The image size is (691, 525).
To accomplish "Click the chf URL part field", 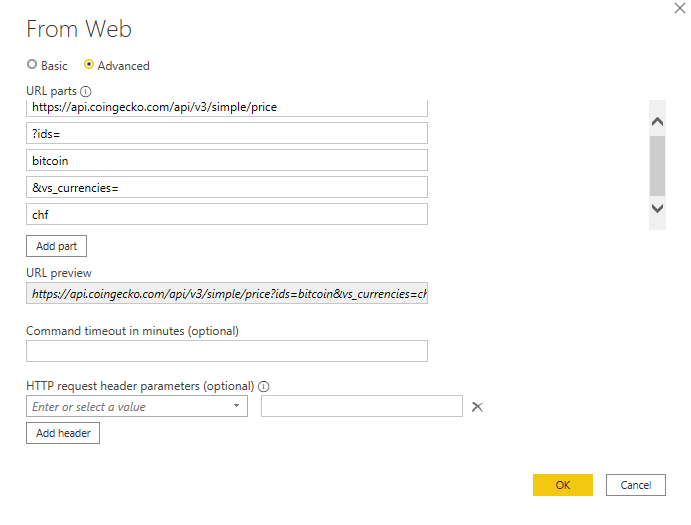I will tap(227, 214).
